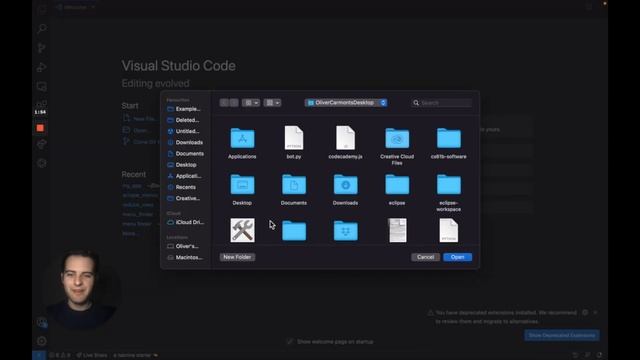Select the cs61b-software folder
The image size is (640, 360).
pyautogui.click(x=449, y=142)
